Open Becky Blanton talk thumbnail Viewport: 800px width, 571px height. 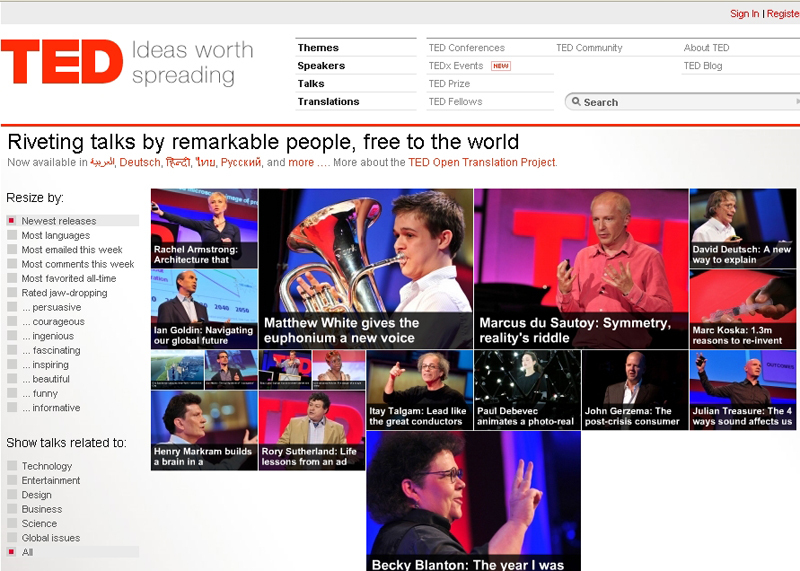[473, 501]
